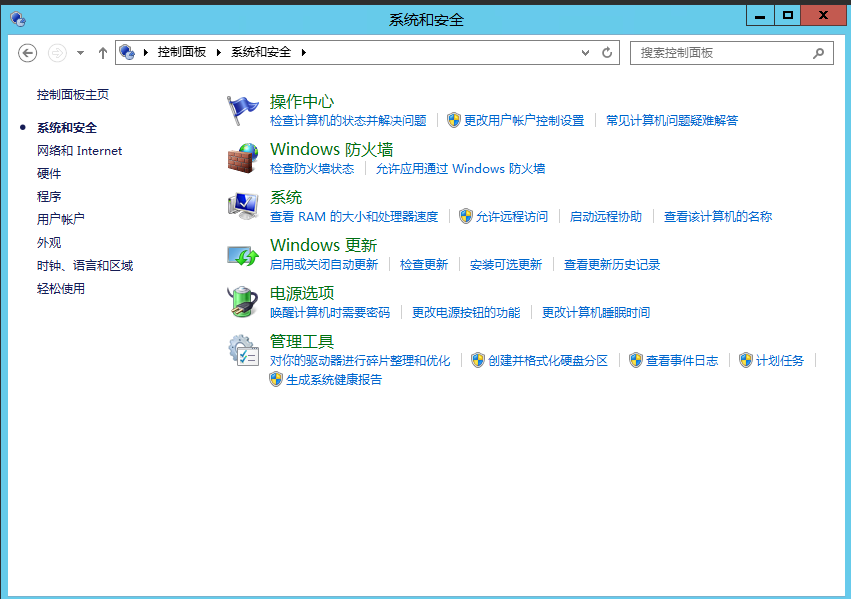The height and width of the screenshot is (599, 851).
Task: Click the Power Options battery icon
Action: [x=243, y=302]
